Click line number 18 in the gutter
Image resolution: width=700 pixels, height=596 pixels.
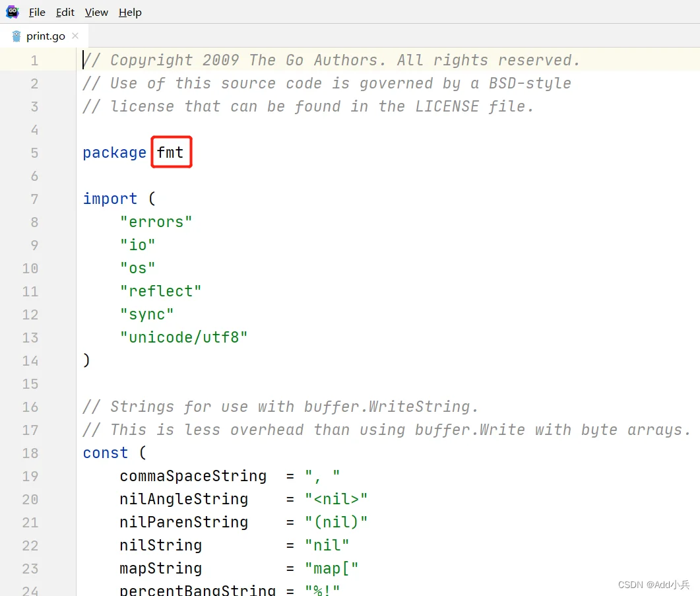30,453
